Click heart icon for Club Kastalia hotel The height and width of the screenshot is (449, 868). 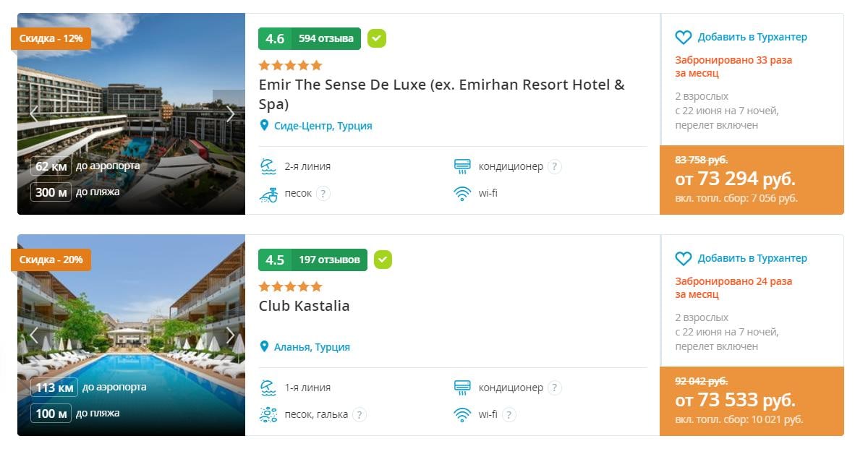(x=684, y=258)
